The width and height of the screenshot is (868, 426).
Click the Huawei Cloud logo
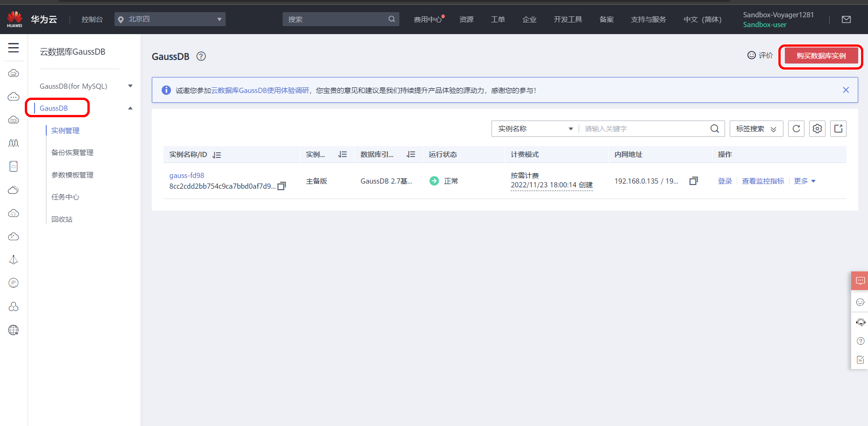14,19
